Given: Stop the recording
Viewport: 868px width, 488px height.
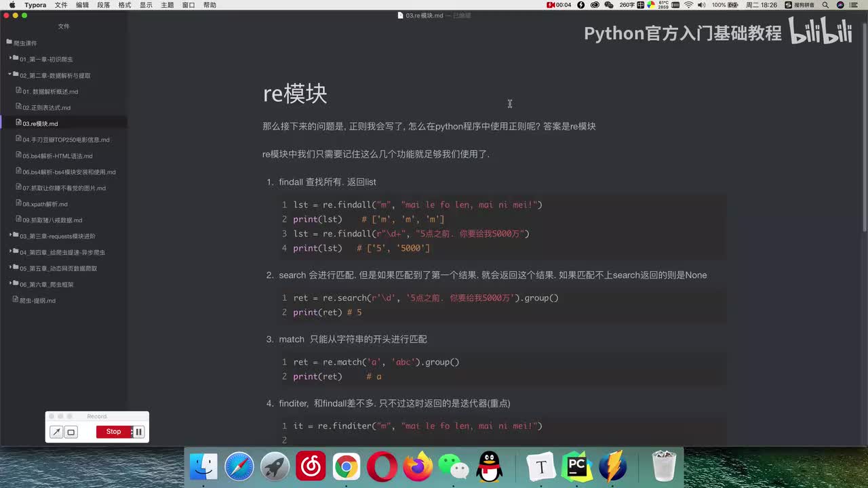Looking at the screenshot, I should [114, 432].
